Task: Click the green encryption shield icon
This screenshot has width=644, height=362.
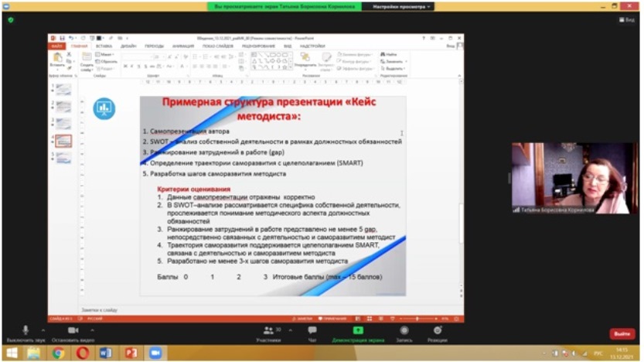Action: (x=12, y=21)
